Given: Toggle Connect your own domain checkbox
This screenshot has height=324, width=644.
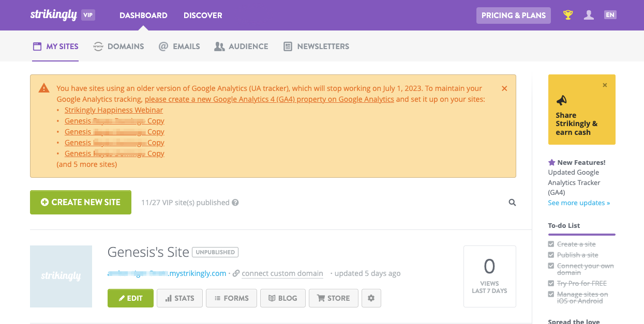Looking at the screenshot, I should 551,266.
